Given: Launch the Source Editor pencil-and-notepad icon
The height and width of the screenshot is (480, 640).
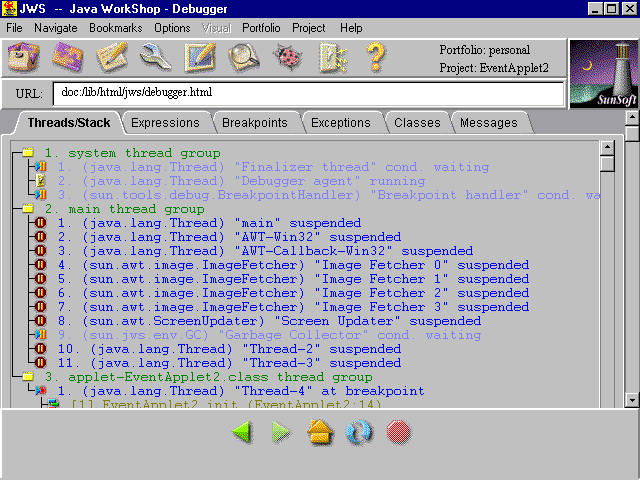Looking at the screenshot, I should [112, 58].
